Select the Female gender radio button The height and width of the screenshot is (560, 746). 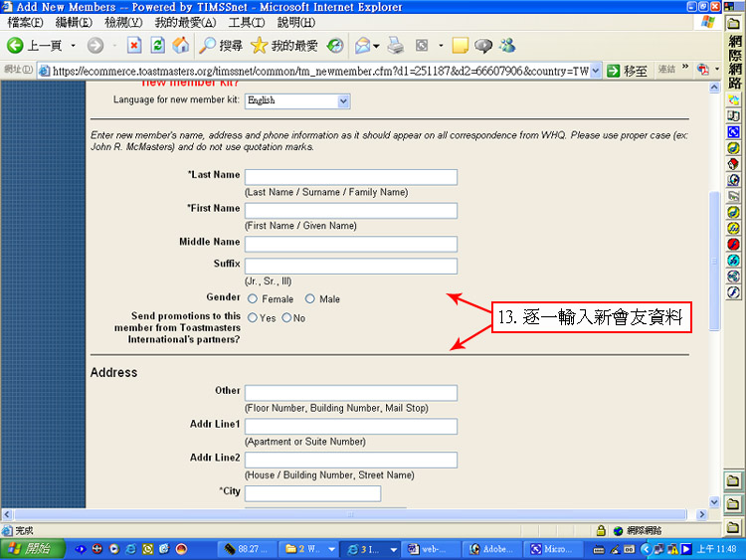click(x=253, y=299)
